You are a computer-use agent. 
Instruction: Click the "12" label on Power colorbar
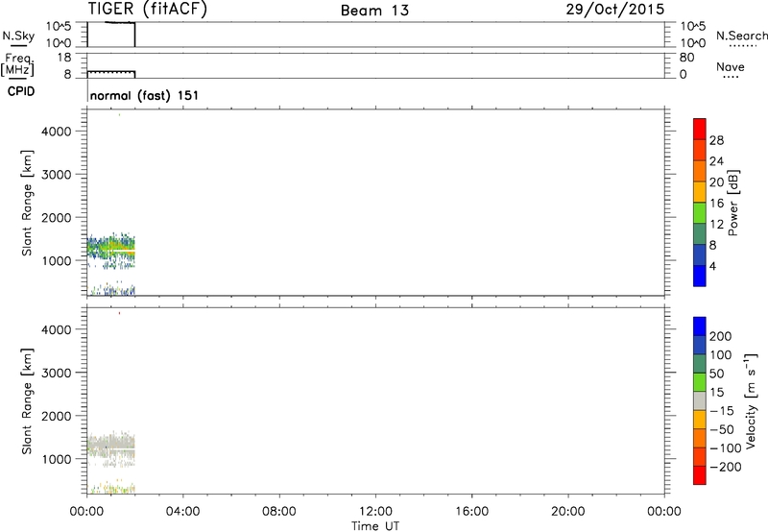716,225
